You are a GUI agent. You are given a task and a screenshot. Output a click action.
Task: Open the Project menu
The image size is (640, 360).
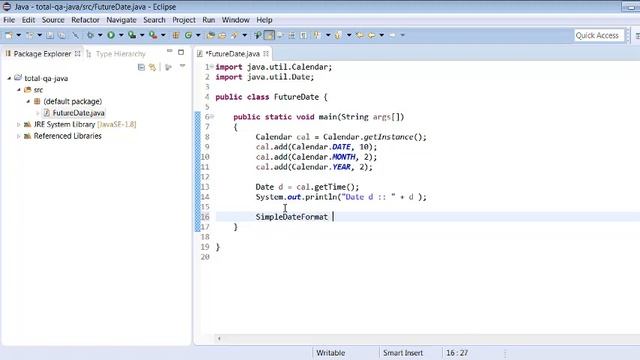tap(184, 20)
